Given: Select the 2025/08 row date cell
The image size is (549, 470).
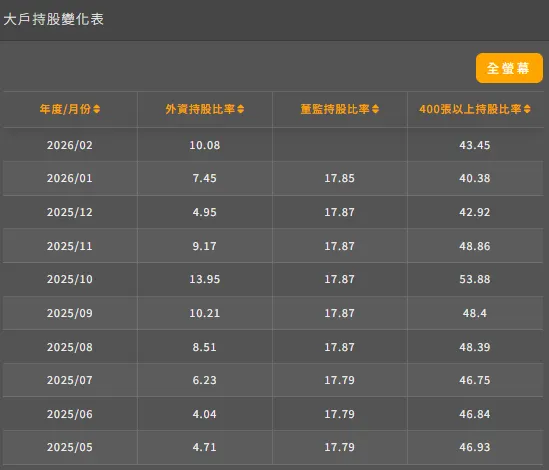Looking at the screenshot, I should (70, 347).
